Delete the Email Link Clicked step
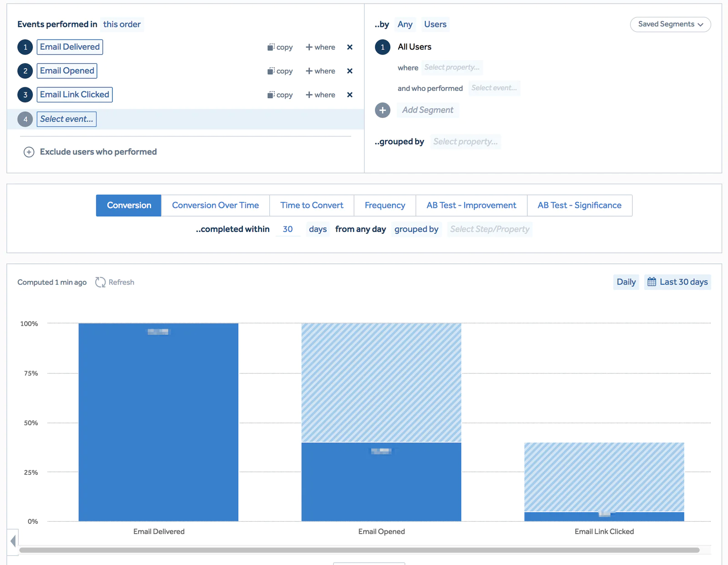728x565 pixels. click(x=349, y=95)
